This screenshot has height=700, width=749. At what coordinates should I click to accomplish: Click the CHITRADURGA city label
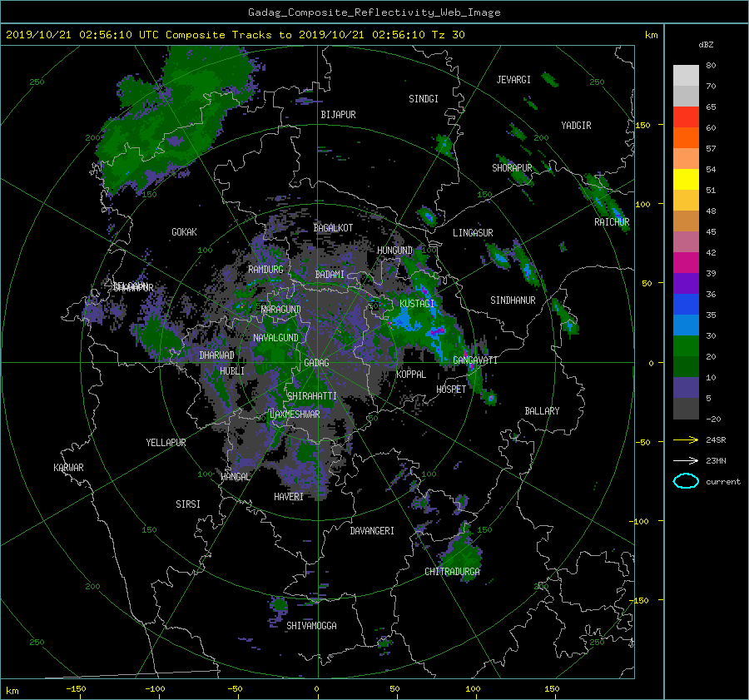click(x=453, y=572)
